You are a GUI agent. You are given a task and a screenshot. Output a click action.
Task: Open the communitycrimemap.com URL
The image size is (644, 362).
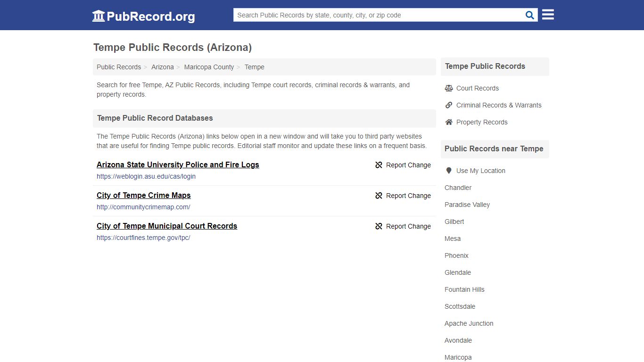click(x=143, y=207)
